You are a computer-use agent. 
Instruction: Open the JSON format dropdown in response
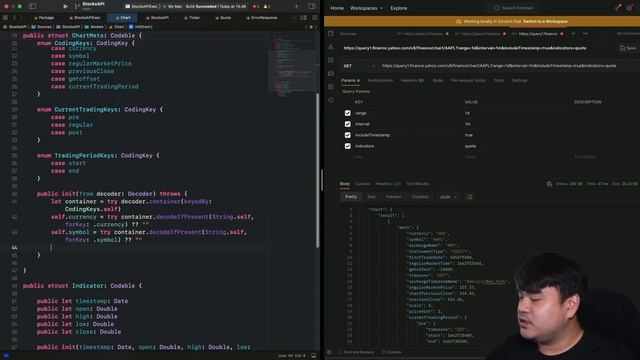[x=448, y=197]
